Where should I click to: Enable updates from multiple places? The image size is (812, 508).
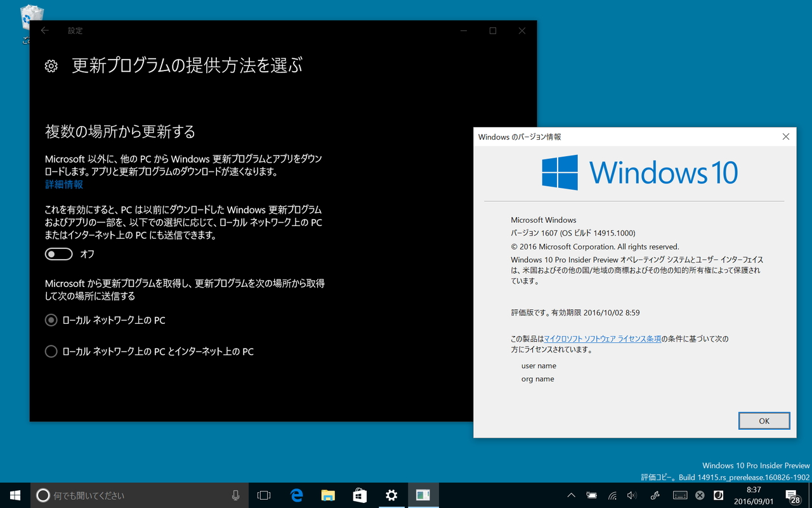pyautogui.click(x=58, y=253)
